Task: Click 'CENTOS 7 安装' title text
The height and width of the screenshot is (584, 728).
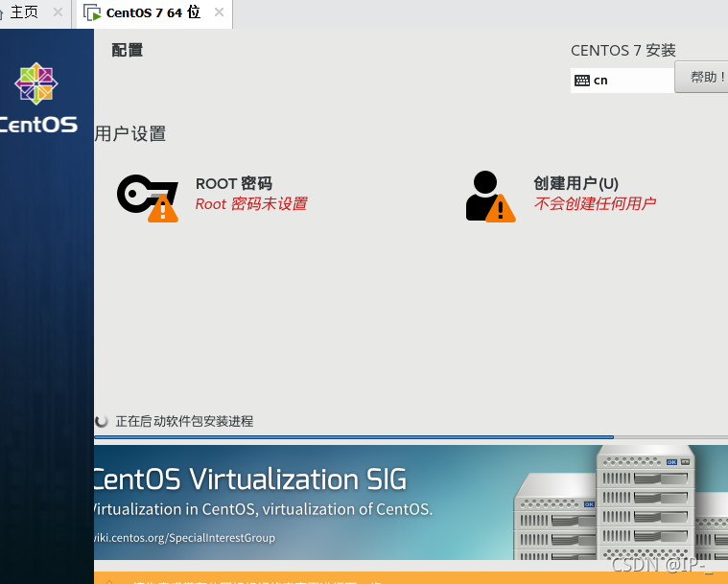Action: (623, 50)
